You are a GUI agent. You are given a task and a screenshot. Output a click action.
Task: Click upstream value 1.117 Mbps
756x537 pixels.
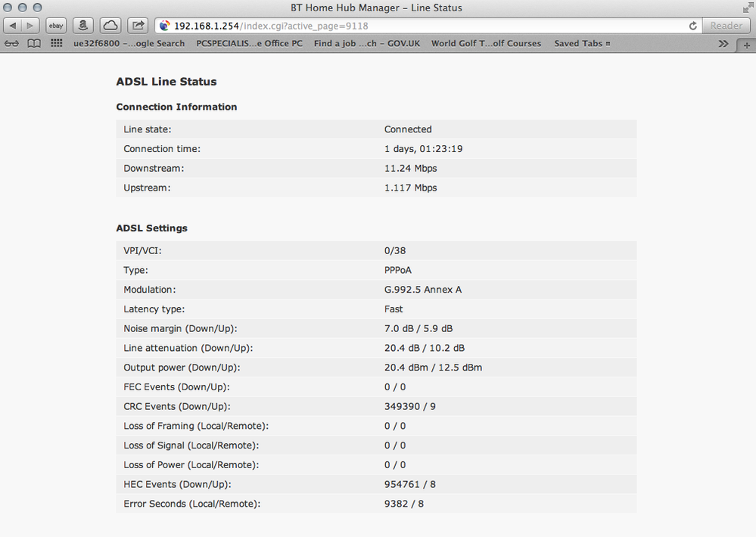point(411,188)
